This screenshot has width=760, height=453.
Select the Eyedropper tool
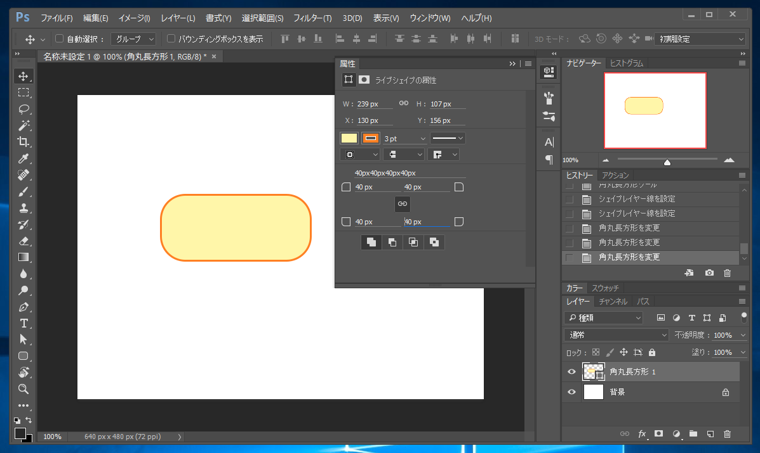click(24, 158)
